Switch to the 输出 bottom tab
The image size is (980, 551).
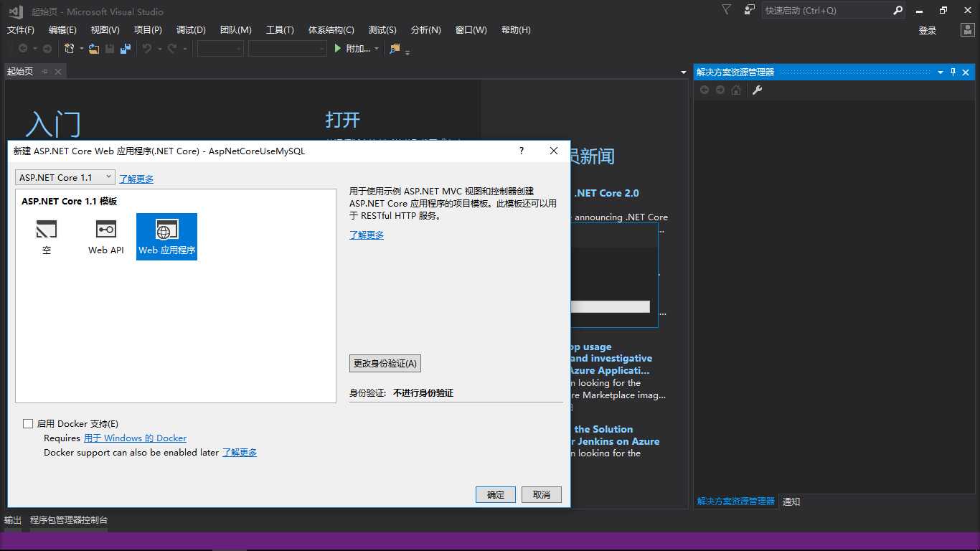[x=13, y=520]
